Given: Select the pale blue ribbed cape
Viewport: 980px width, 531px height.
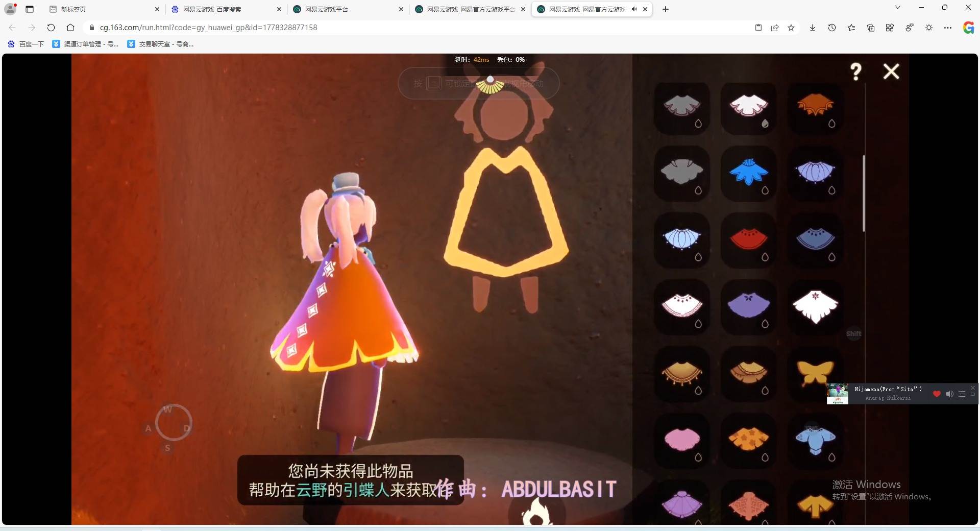Looking at the screenshot, I should (x=682, y=240).
